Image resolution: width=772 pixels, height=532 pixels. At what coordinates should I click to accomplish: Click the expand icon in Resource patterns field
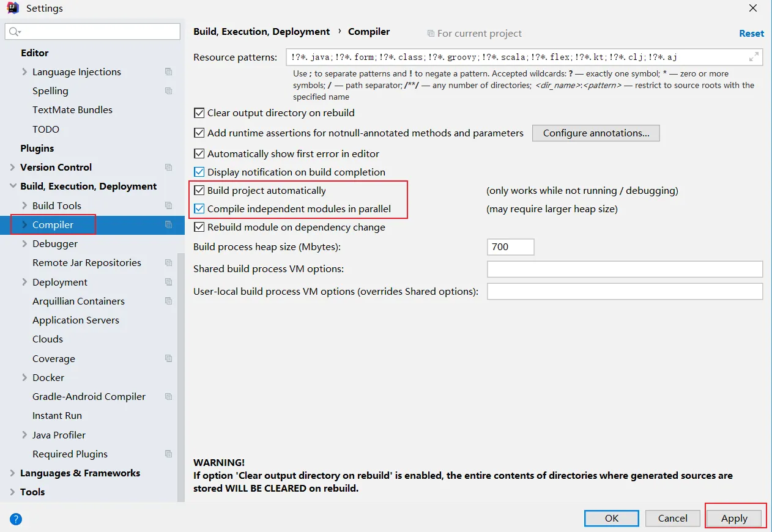click(754, 57)
